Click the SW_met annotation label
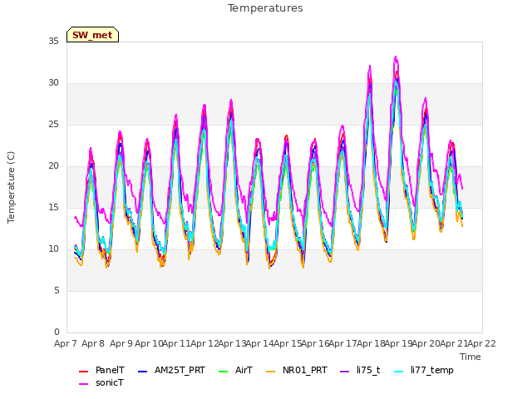This screenshot has width=532, height=399. [x=92, y=35]
